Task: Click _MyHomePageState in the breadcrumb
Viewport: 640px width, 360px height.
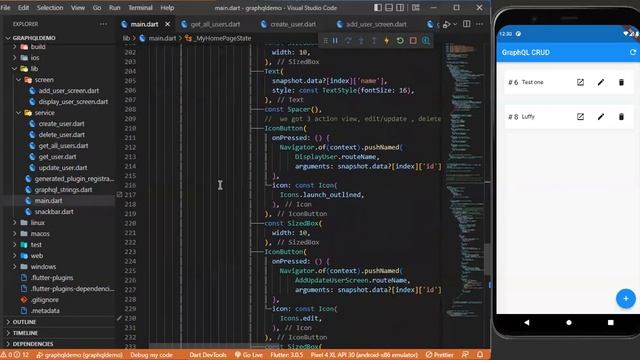Action: pyautogui.click(x=223, y=38)
